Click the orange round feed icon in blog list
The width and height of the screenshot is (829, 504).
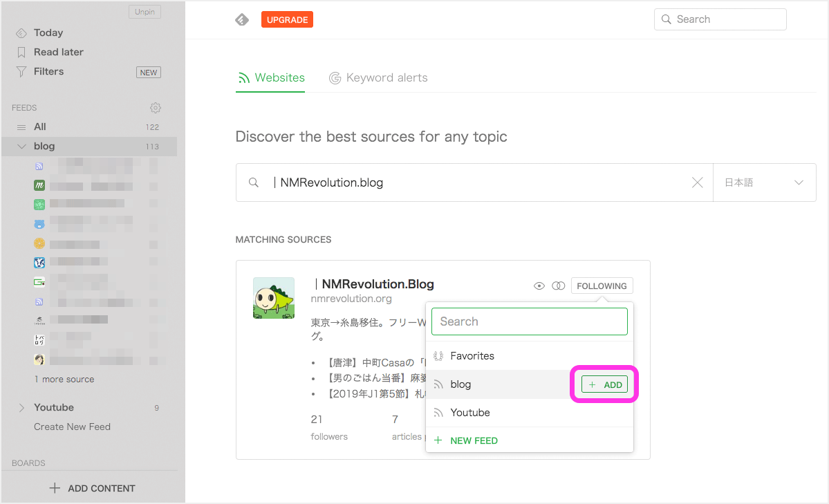[x=39, y=243]
